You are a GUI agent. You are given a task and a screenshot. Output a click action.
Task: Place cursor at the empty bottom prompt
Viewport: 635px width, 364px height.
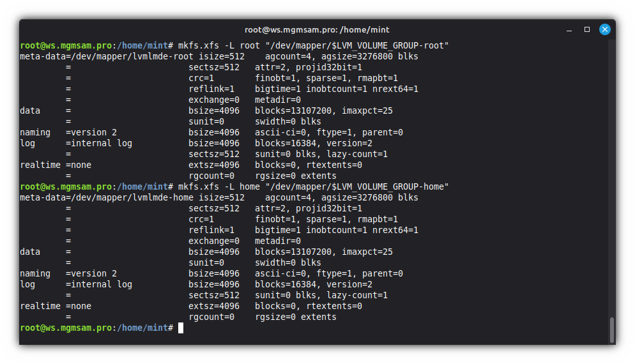181,328
